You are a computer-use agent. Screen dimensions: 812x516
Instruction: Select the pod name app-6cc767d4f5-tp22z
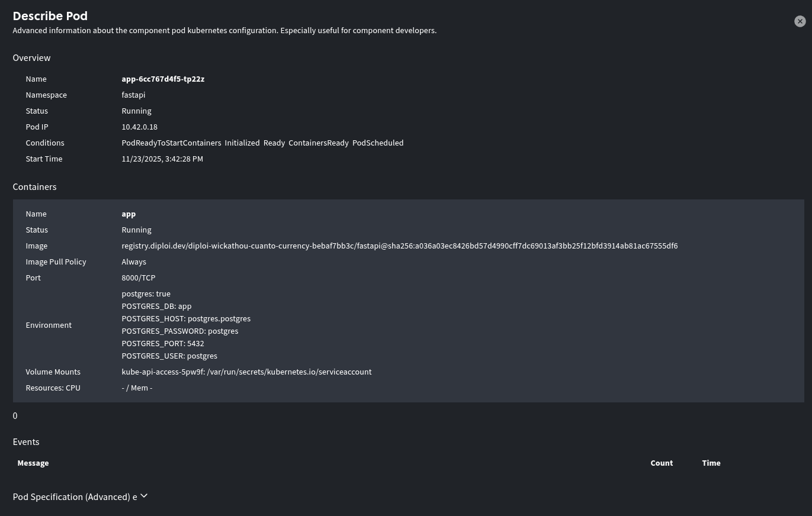coord(163,79)
